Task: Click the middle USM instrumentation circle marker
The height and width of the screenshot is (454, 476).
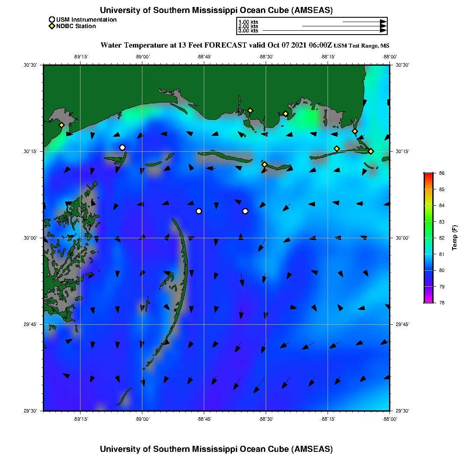Action: [199, 211]
